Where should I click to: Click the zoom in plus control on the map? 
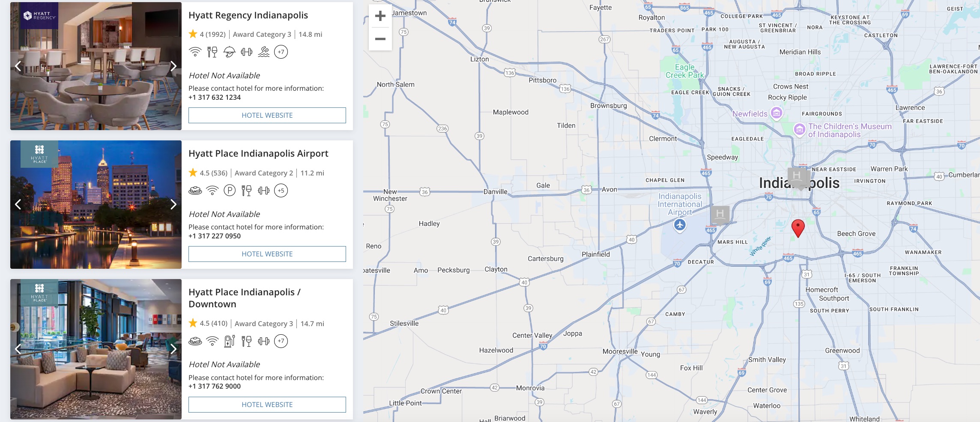pyautogui.click(x=379, y=16)
